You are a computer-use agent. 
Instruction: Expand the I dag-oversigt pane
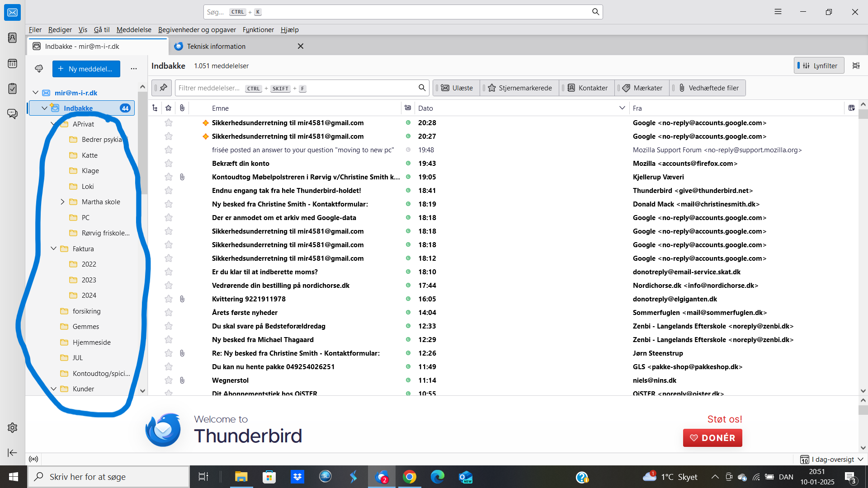pos(831,459)
